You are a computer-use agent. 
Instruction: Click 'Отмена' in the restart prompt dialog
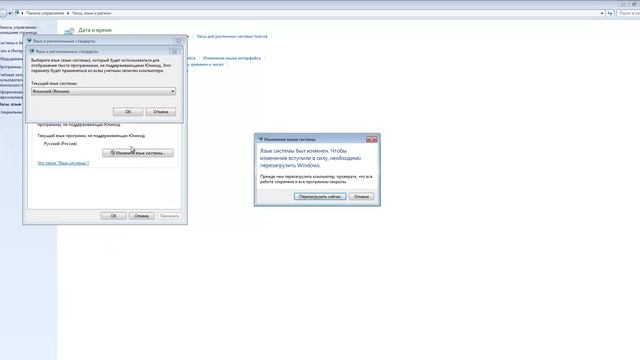point(361,196)
